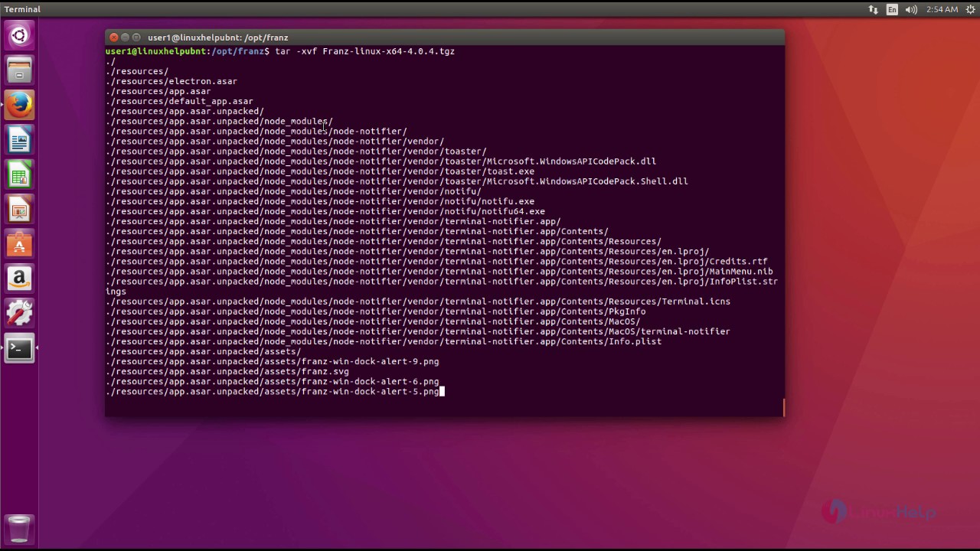The height and width of the screenshot is (551, 980).
Task: Open the En keyboard layout indicator
Action: point(892,9)
